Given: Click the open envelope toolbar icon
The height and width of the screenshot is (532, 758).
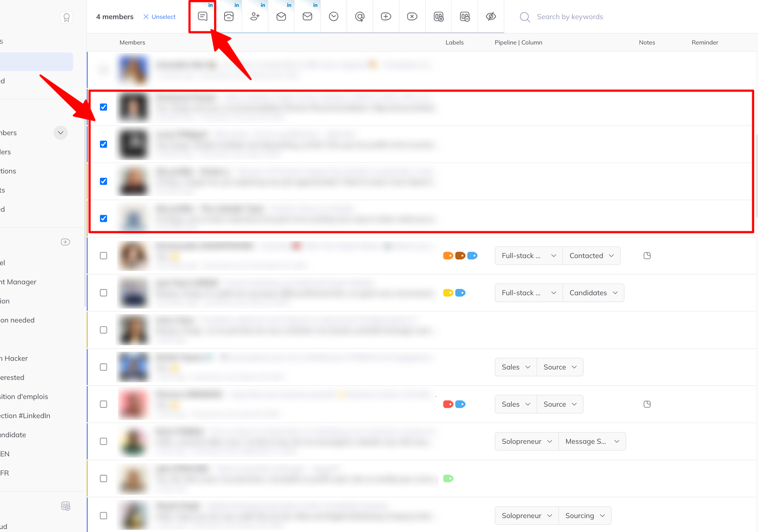Looking at the screenshot, I should (281, 17).
